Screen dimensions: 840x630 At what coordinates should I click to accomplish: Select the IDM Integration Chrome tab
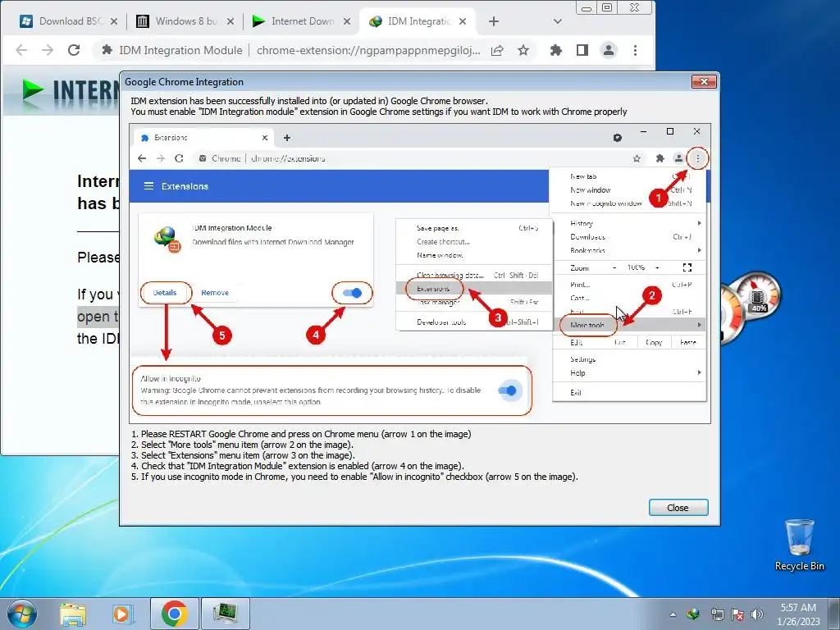click(418, 21)
